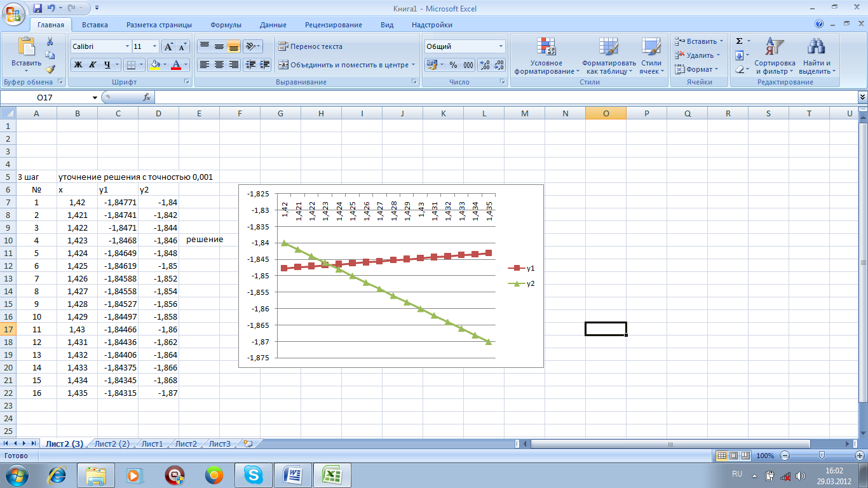Viewport: 868px width, 488px height.
Task: Apply top vertical alignment
Action: (x=205, y=46)
